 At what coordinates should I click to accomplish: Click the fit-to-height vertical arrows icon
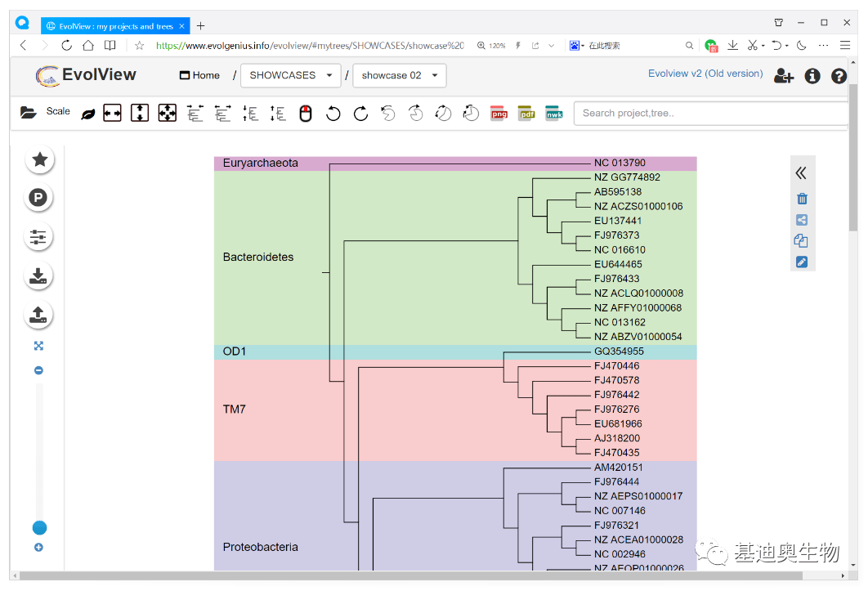[140, 114]
